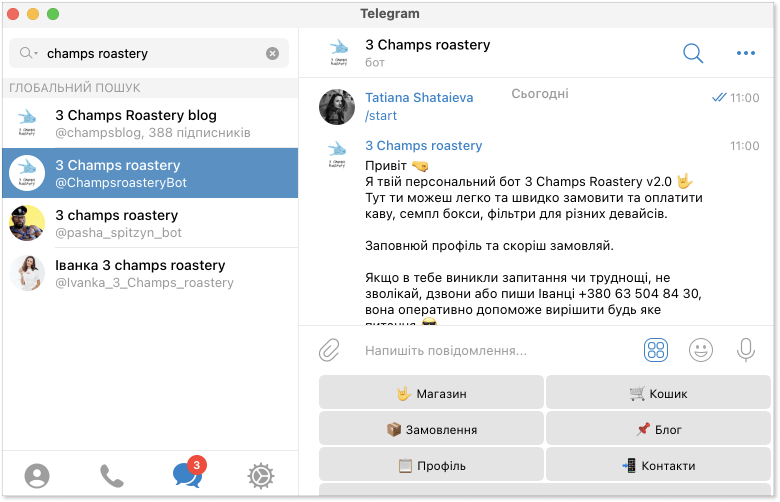Search within this chat using magnifier icon

693,53
